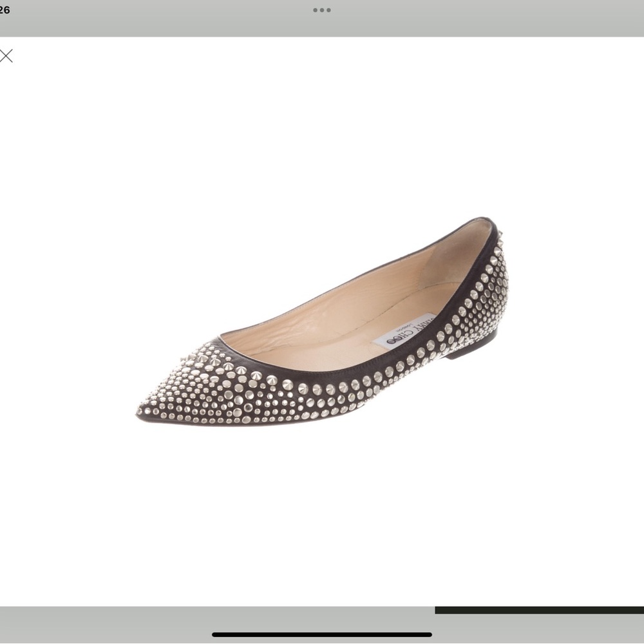Dismiss the photo viewer with the X icon

click(7, 57)
